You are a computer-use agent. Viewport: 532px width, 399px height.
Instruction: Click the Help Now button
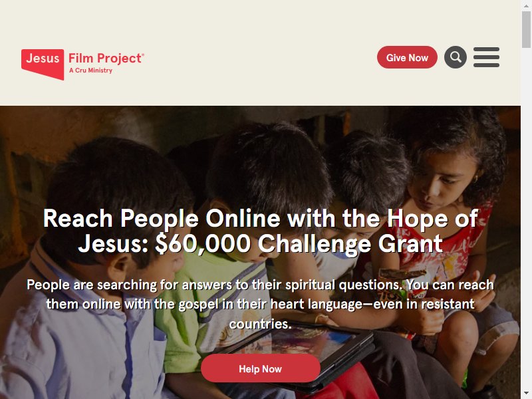pos(260,368)
